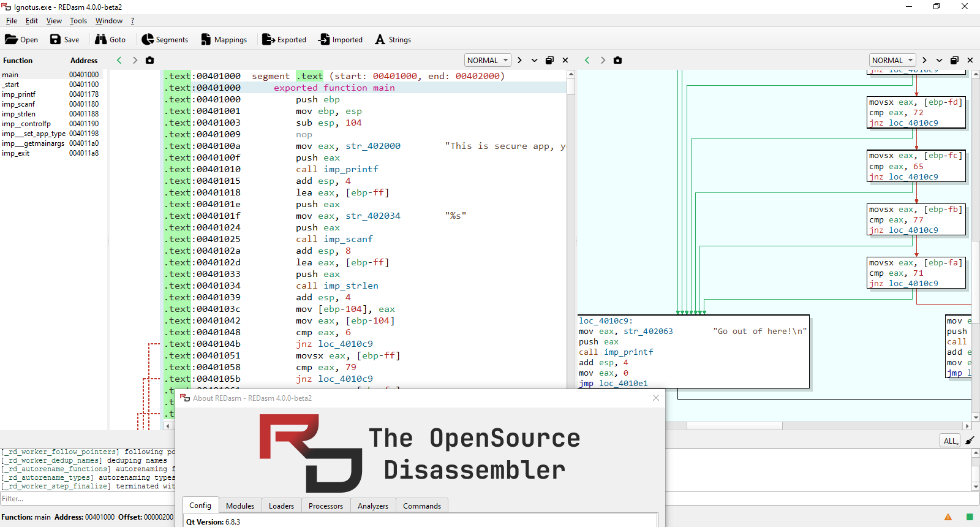The height and width of the screenshot is (527, 980).
Task: Detach the graph panel into window
Action: pos(954,60)
